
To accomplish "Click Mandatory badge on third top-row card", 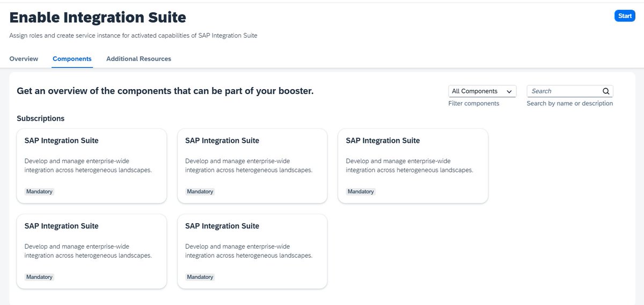I will pos(361,192).
